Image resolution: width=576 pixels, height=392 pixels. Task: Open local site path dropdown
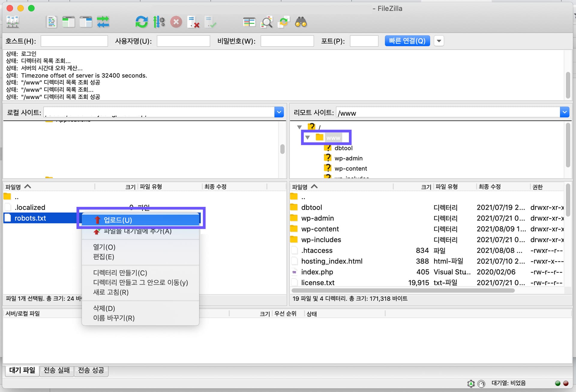pos(279,112)
